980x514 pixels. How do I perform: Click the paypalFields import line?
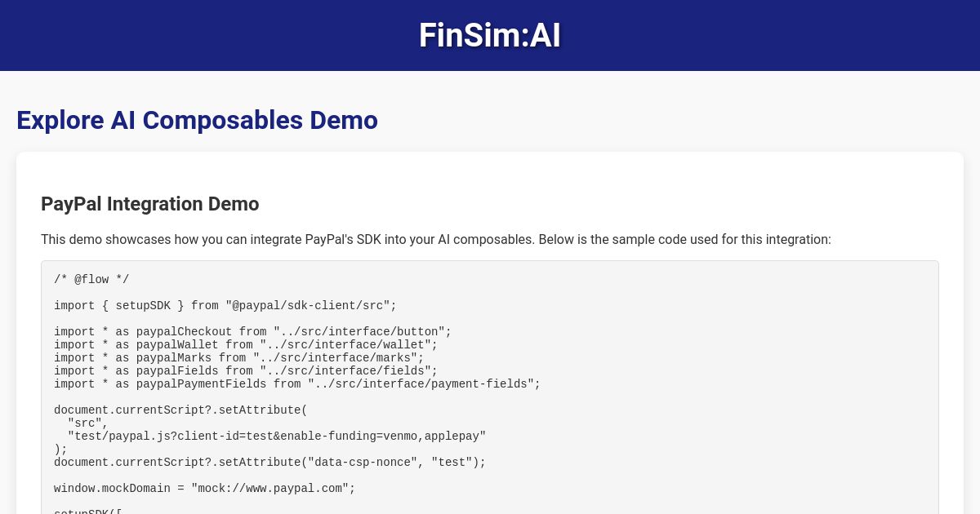point(246,371)
